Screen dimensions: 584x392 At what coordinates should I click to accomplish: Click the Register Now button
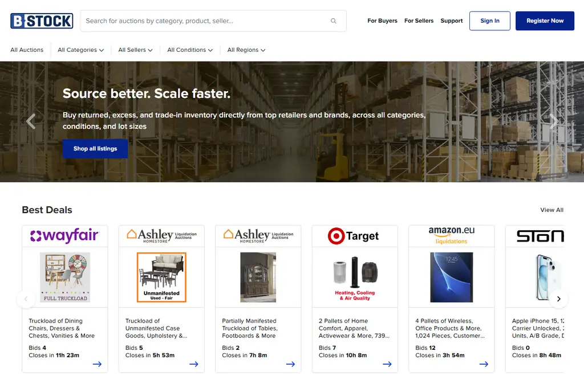(x=545, y=21)
